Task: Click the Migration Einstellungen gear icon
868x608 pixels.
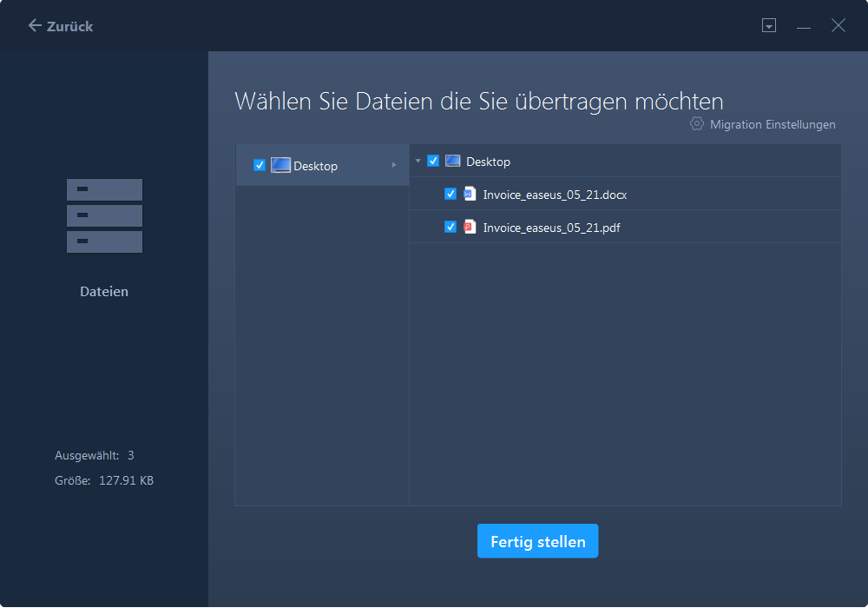Action: tap(696, 124)
